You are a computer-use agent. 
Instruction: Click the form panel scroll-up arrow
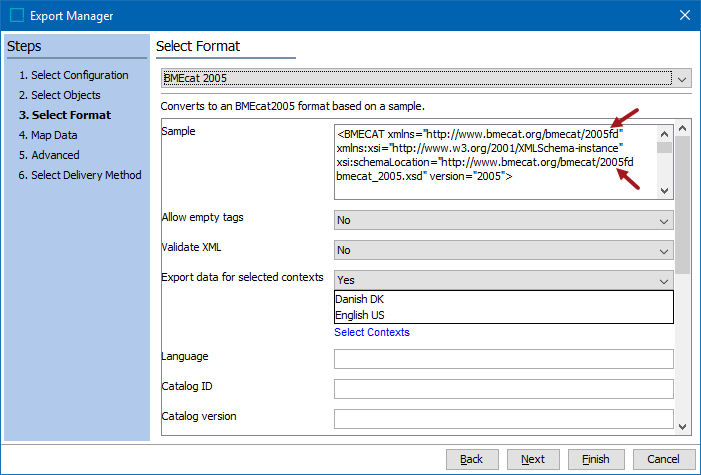click(x=683, y=128)
